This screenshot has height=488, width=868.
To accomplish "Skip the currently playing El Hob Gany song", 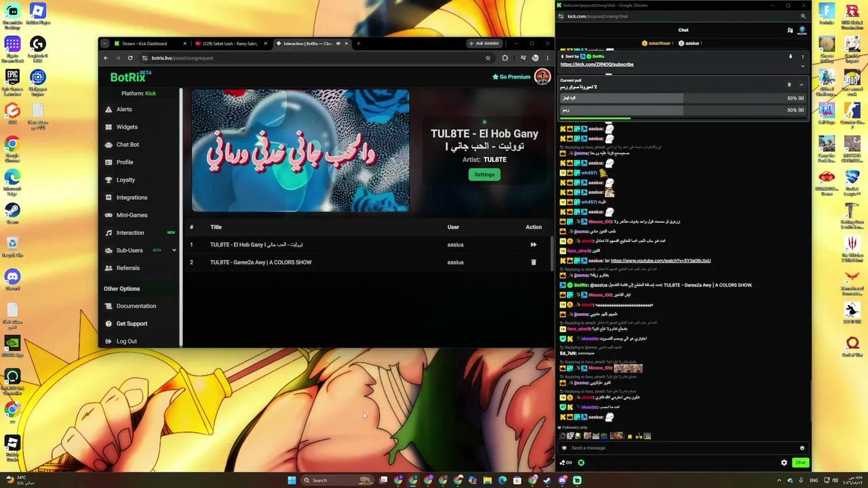I will coord(533,245).
